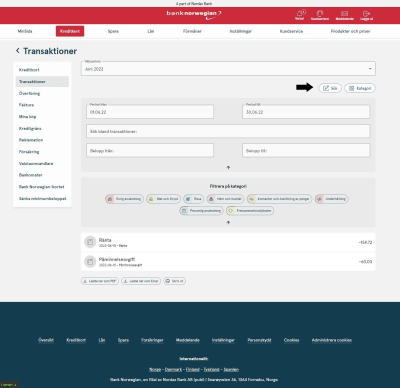Screen dimensions: 400x388
Task: Click the Kategori filter button
Action: pos(360,88)
